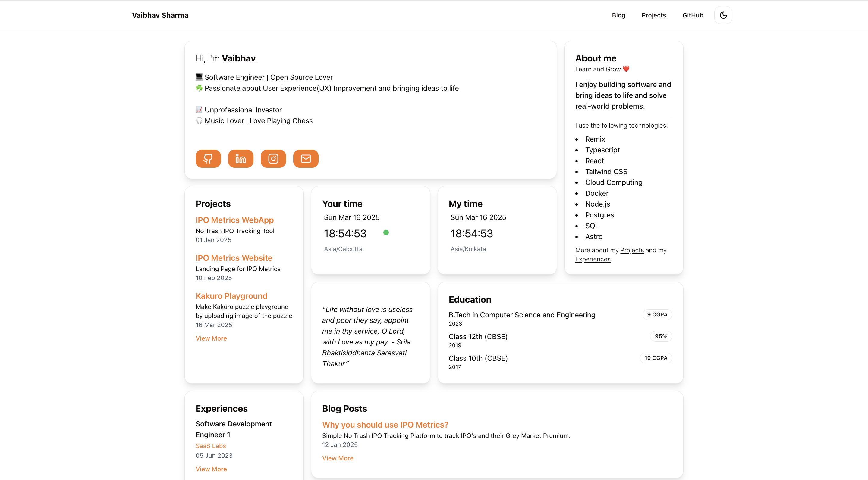Open the LinkedIn profile icon

pyautogui.click(x=241, y=158)
